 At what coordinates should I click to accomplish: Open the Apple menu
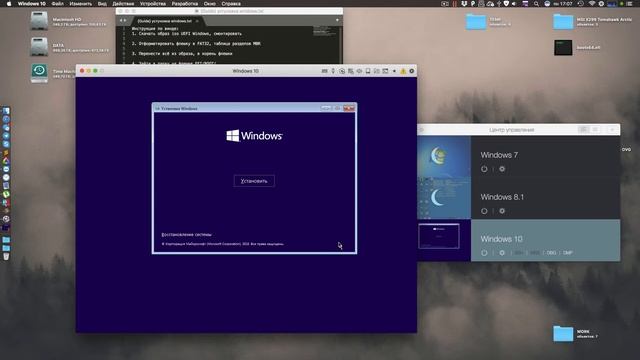click(9, 4)
